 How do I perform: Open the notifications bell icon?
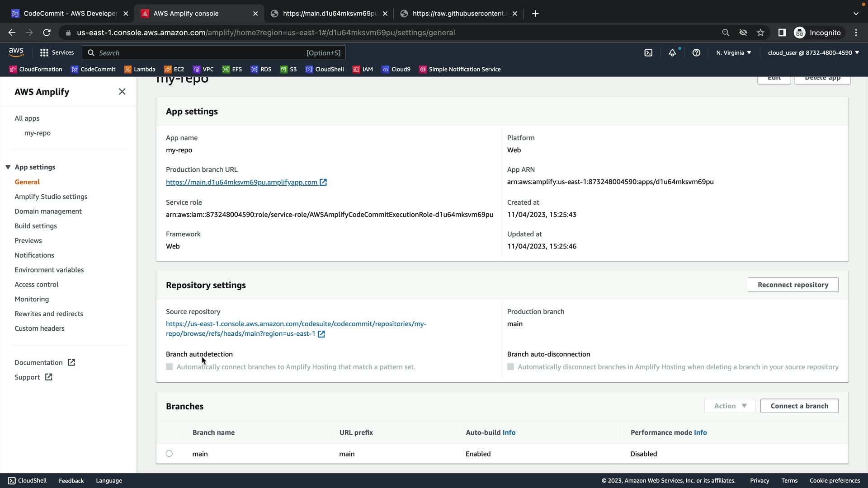[x=672, y=53]
